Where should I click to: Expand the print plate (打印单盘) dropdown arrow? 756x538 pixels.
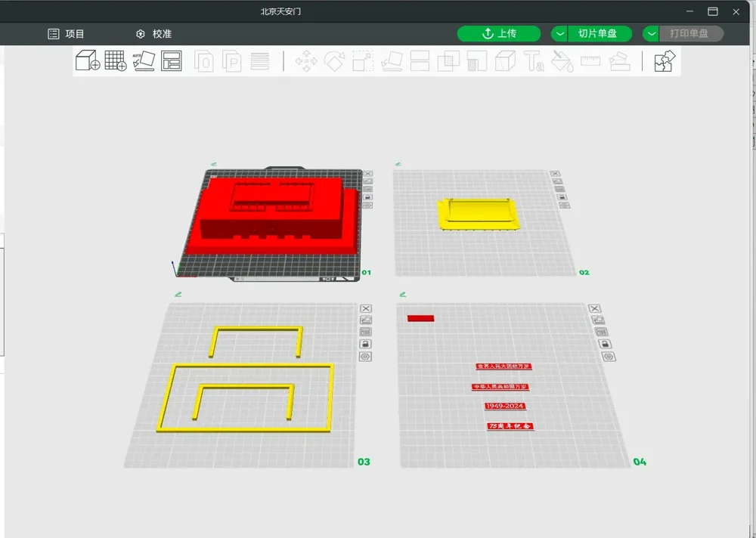651,33
